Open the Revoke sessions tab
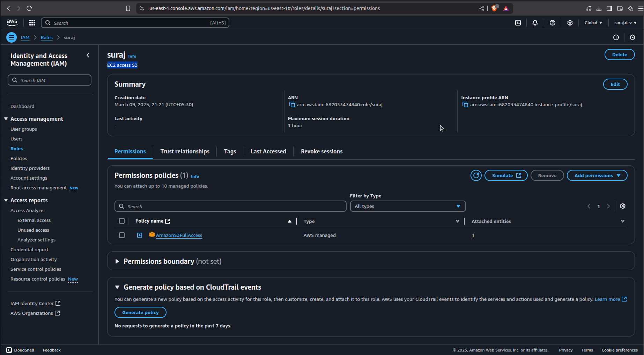 (x=322, y=151)
